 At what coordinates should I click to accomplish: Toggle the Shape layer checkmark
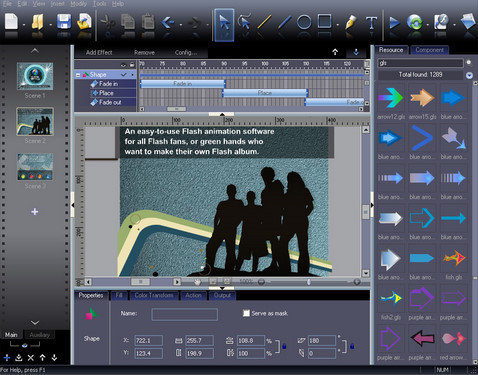coord(124,75)
